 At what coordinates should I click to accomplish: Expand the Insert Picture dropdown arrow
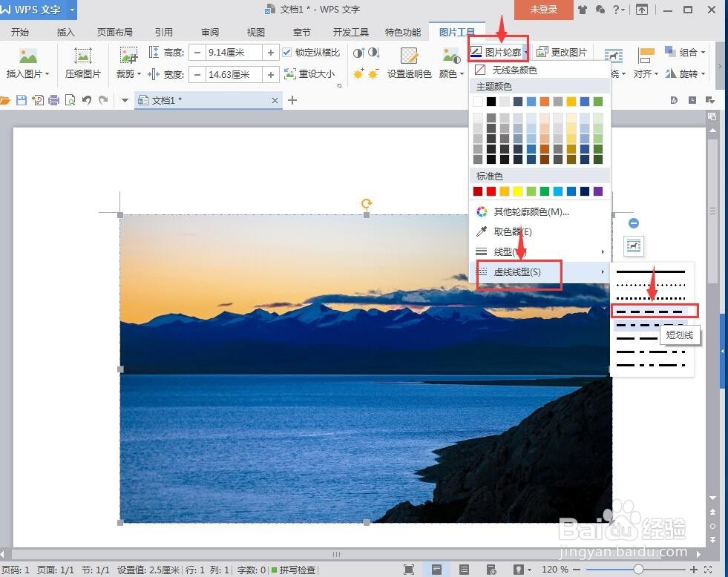click(47, 73)
